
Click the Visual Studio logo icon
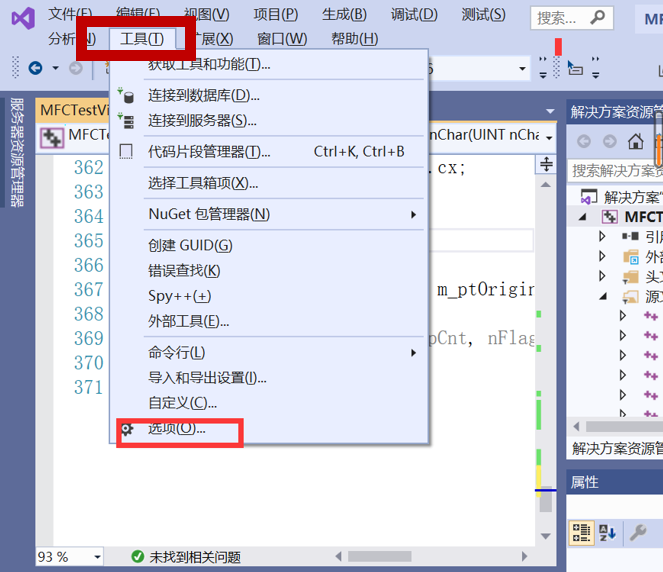[23, 19]
